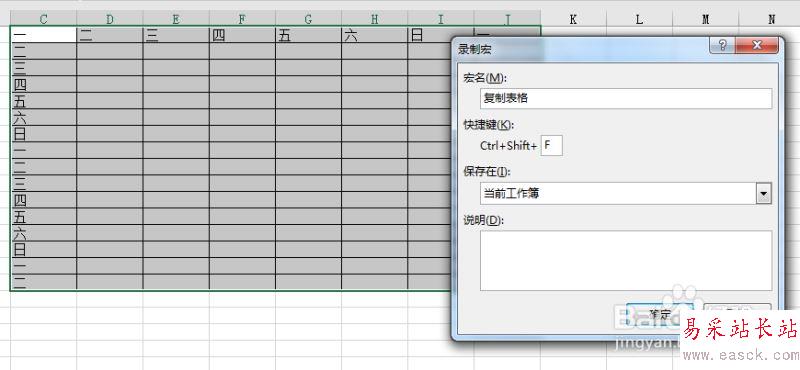Click the 录制宏 dialog title bar
800x370 pixels.
[582, 48]
